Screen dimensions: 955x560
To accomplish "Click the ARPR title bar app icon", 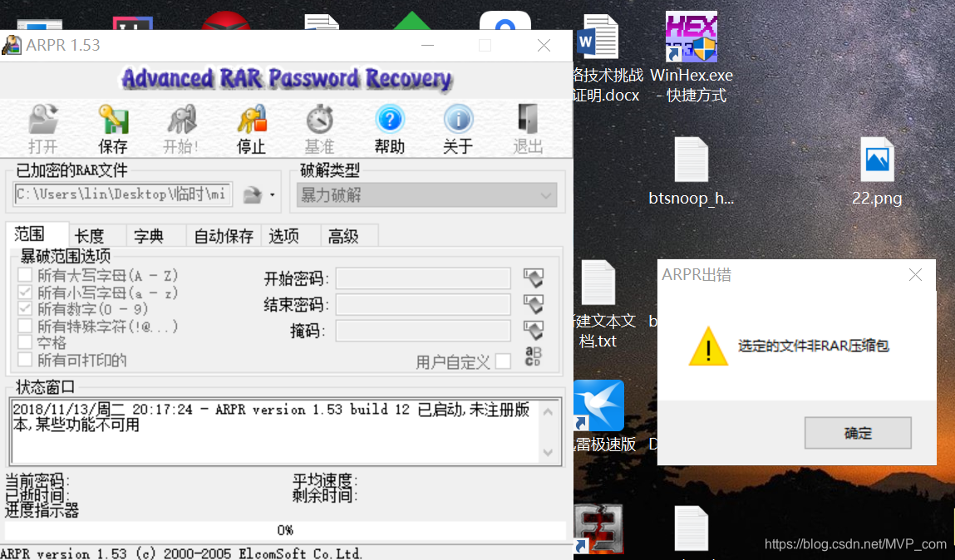I will click(12, 45).
